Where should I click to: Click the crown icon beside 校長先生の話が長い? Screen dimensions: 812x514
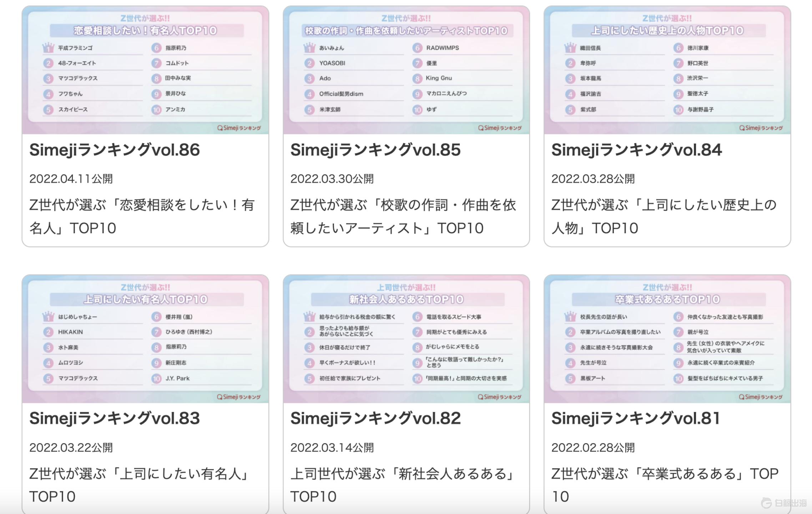click(x=570, y=316)
